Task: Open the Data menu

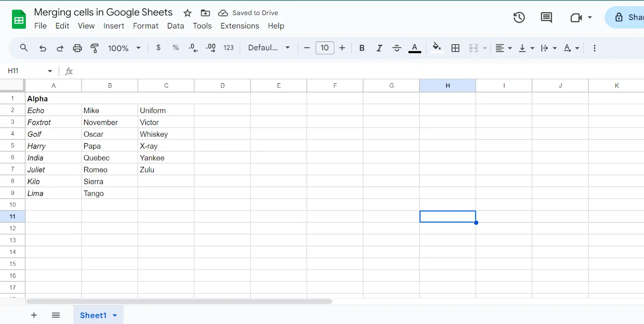Action: coord(175,26)
